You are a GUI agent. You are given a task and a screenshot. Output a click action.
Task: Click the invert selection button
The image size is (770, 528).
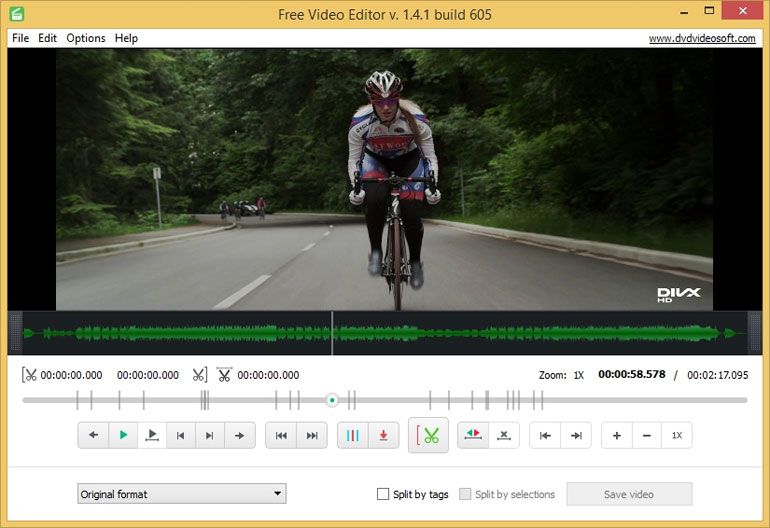point(473,435)
